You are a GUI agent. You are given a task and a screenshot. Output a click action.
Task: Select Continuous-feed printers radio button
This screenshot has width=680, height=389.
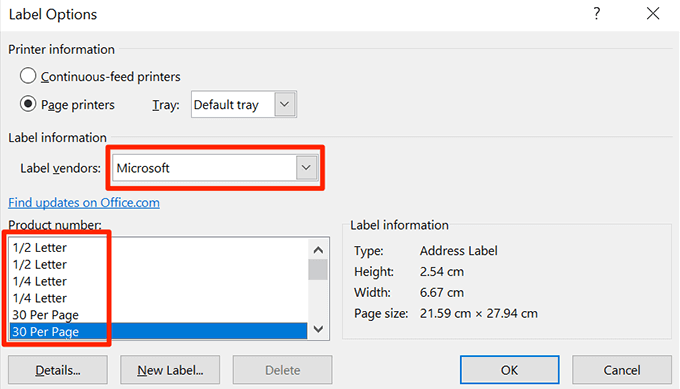tap(28, 76)
